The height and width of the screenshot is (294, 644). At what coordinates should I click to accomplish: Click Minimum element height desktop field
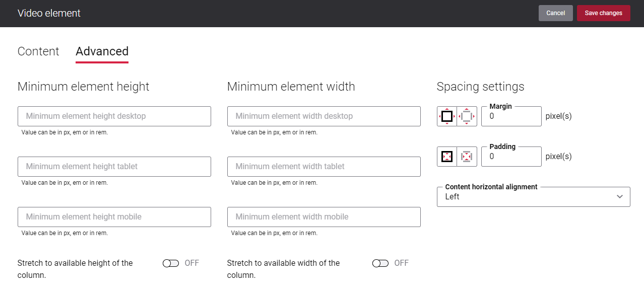[114, 116]
